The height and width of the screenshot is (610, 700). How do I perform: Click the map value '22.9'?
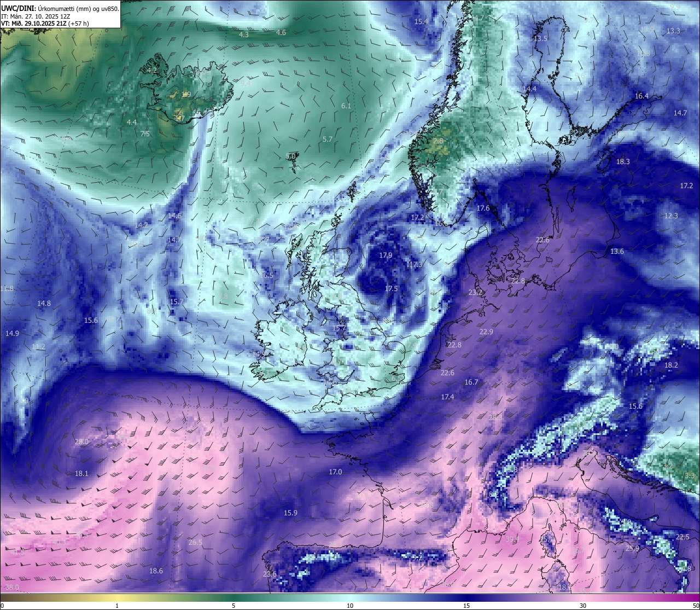coord(486,332)
